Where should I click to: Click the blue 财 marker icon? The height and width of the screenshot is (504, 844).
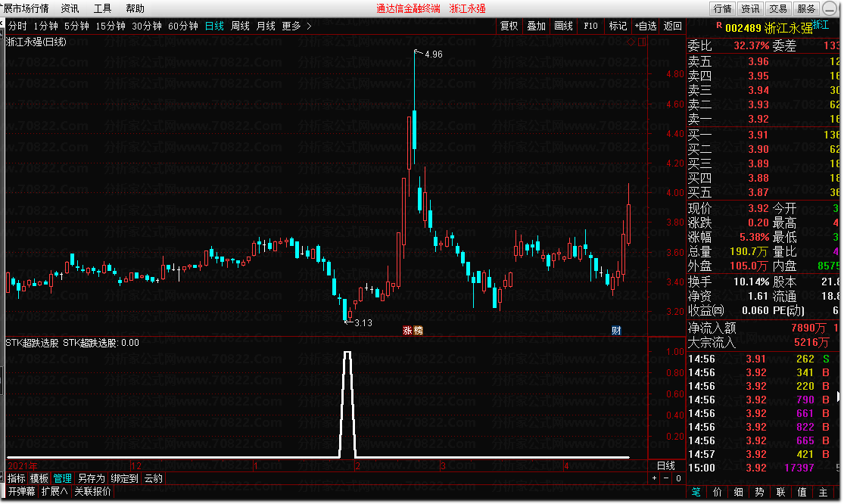pos(616,330)
